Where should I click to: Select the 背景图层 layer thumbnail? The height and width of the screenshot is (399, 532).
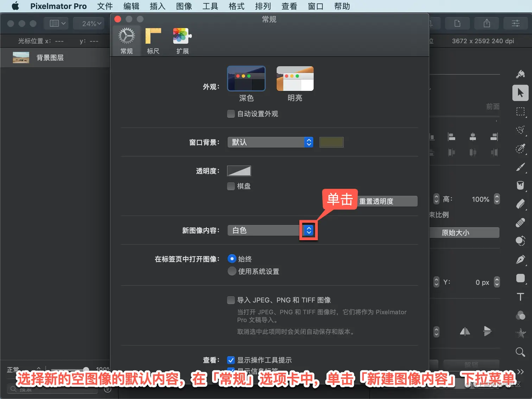click(21, 57)
